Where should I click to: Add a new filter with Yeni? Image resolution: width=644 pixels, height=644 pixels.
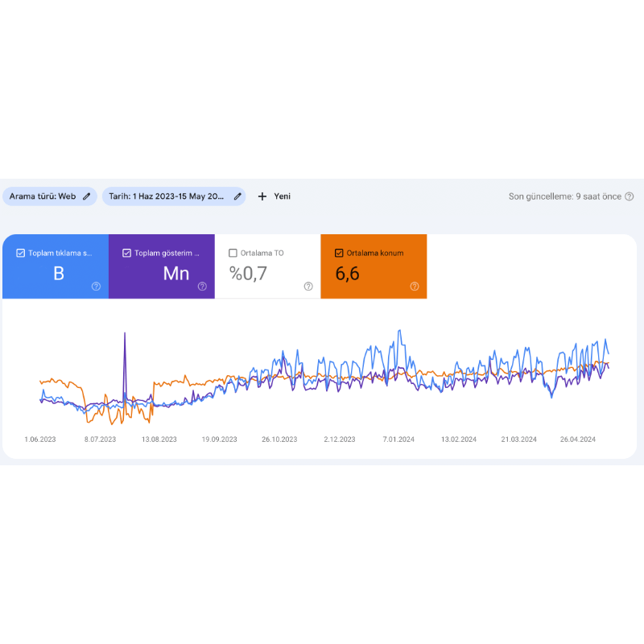pyautogui.click(x=274, y=196)
